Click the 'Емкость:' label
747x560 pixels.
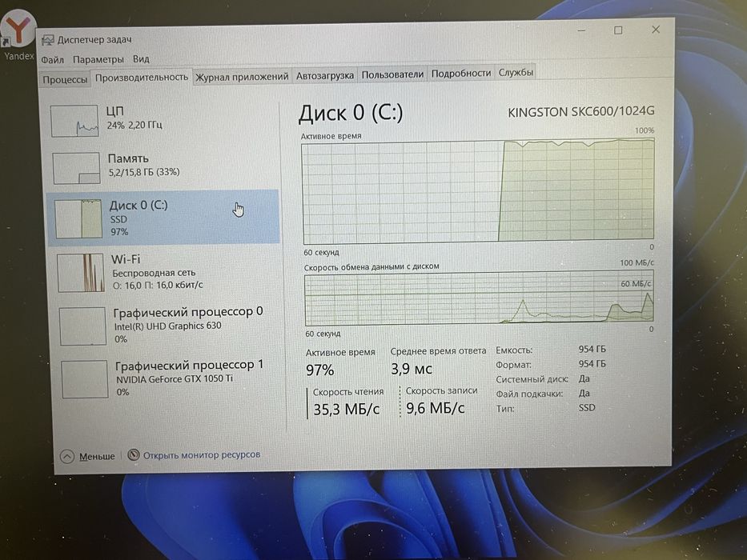pos(514,350)
